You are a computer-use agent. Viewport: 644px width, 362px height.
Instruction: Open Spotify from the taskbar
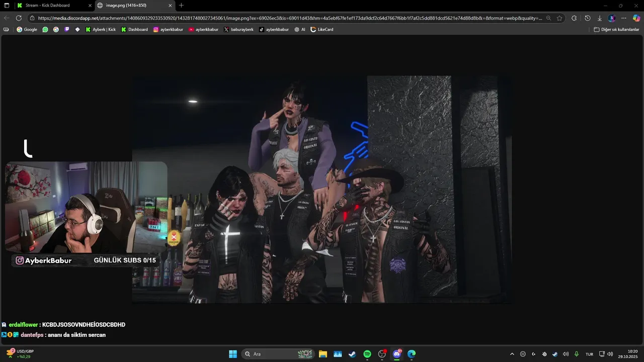(x=367, y=354)
